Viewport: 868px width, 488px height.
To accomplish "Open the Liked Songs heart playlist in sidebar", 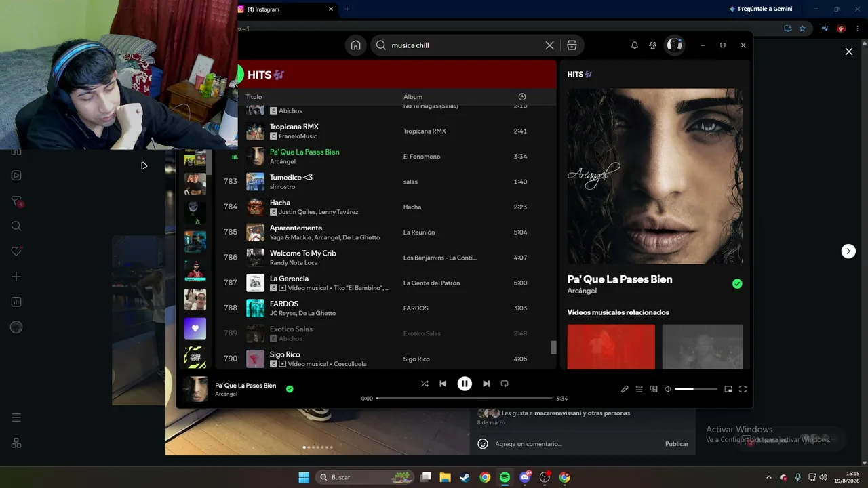I will pyautogui.click(x=195, y=329).
